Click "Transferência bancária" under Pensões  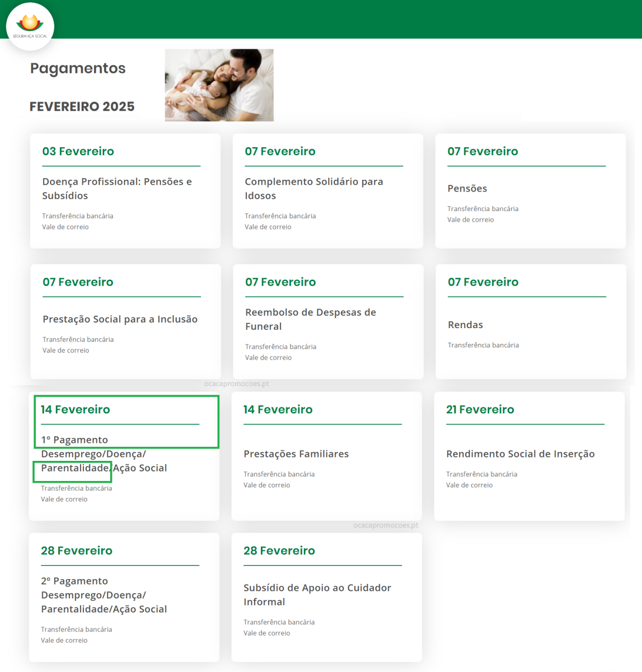click(x=483, y=209)
